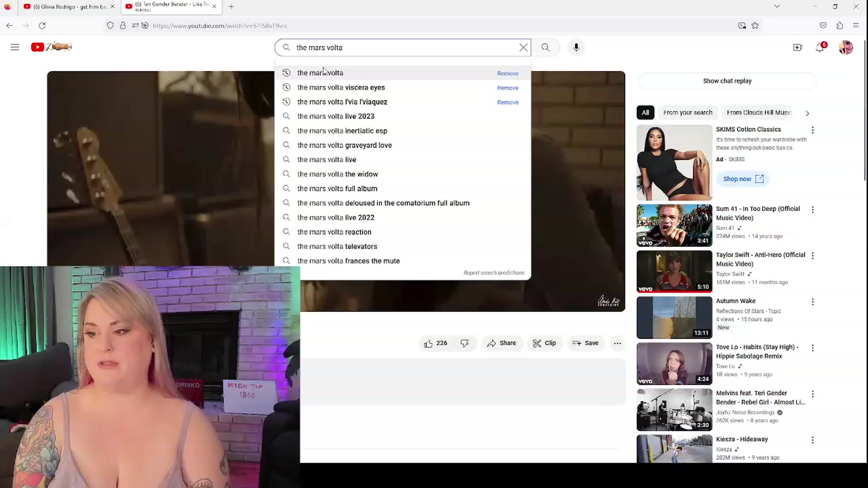
Task: Show more filter chips arrow
Action: coord(807,113)
